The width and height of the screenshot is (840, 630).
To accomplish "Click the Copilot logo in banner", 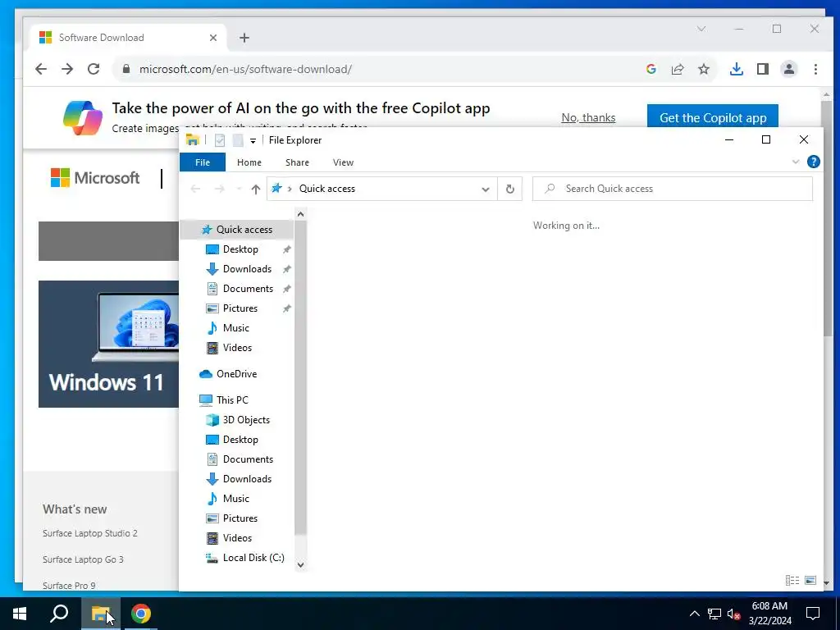I will (x=83, y=117).
